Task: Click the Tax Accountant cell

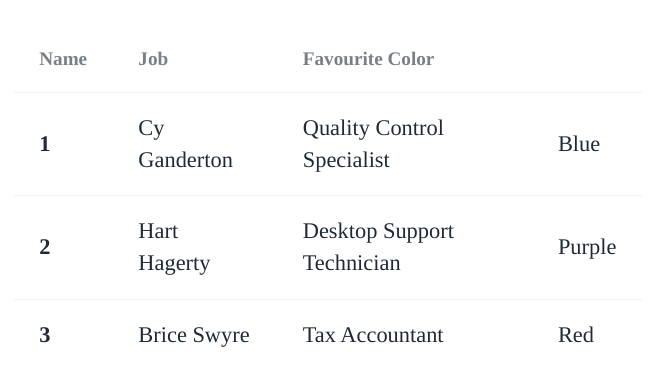Action: point(373,335)
